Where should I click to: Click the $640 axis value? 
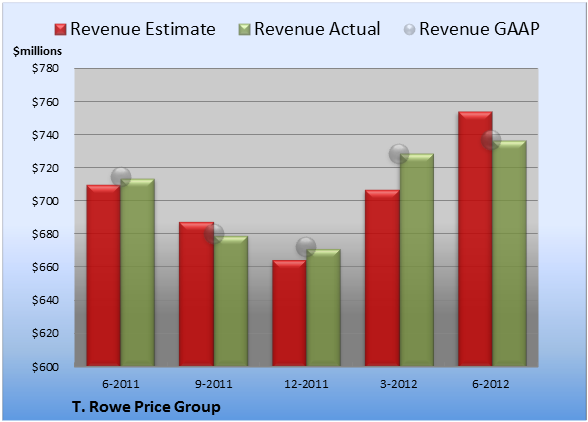pyautogui.click(x=45, y=300)
